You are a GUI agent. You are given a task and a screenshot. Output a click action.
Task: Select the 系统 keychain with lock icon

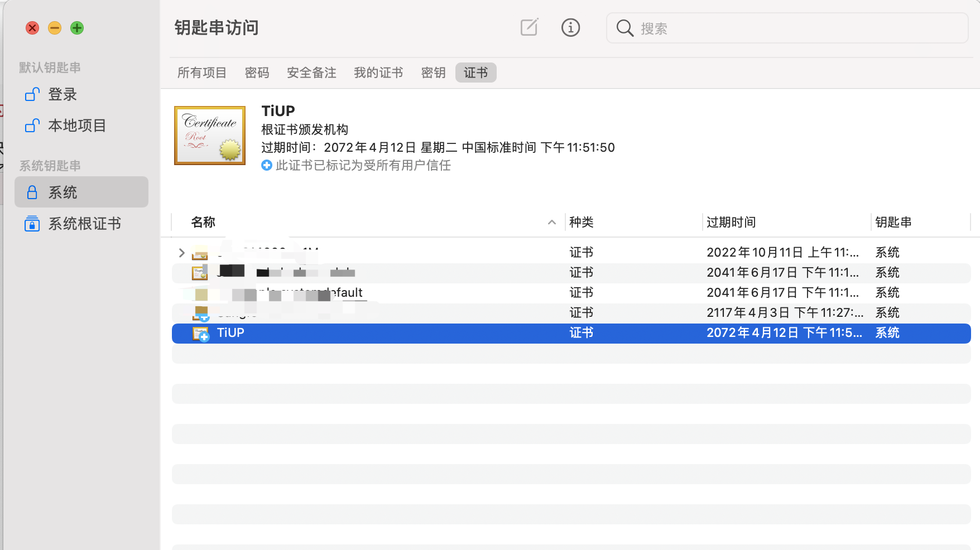point(63,192)
